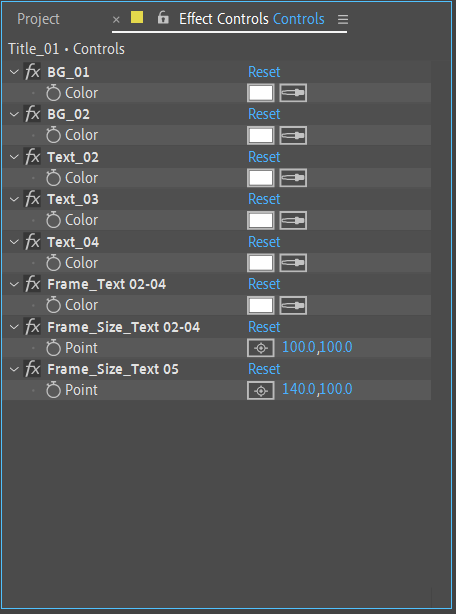
Task: Click the eyedropper for BG_01 color
Action: [x=293, y=93]
